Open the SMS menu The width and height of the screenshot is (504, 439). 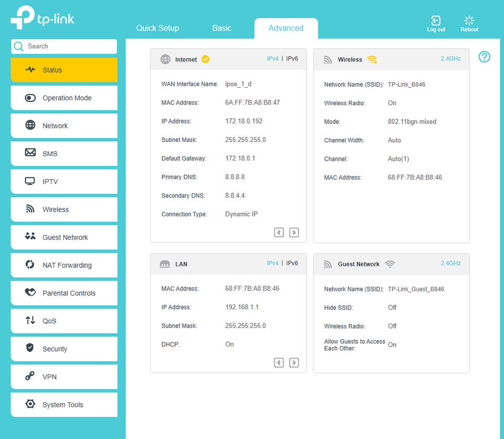(64, 153)
